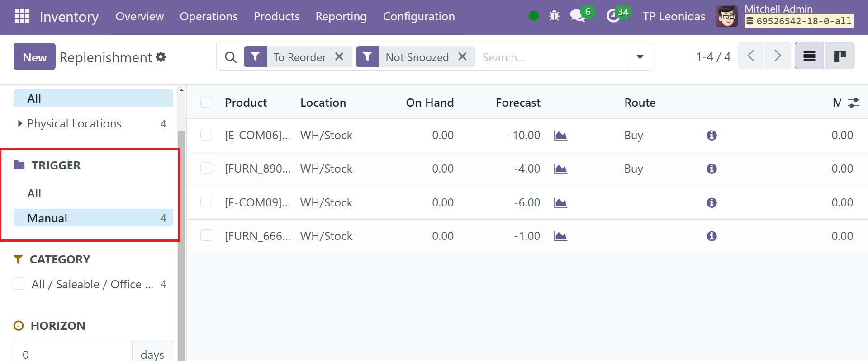This screenshot has width=868, height=361.
Task: Open the conversations messages icon
Action: [x=577, y=16]
